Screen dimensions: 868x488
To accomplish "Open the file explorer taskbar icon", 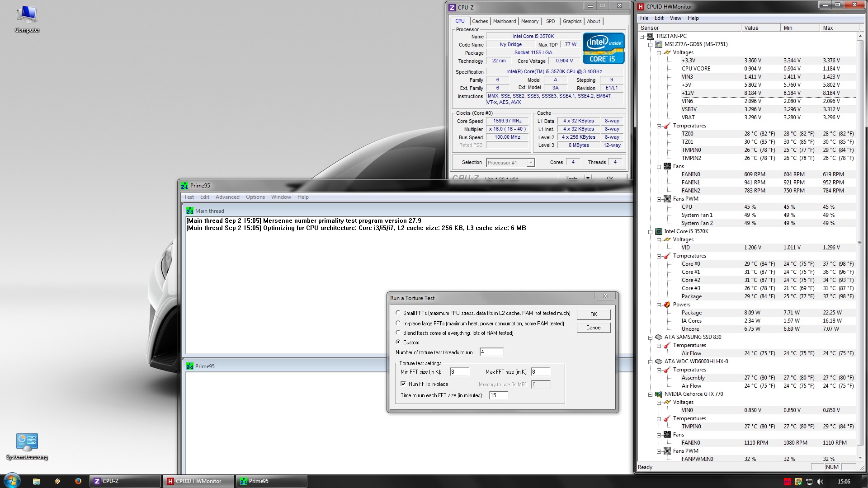I will coord(37,481).
